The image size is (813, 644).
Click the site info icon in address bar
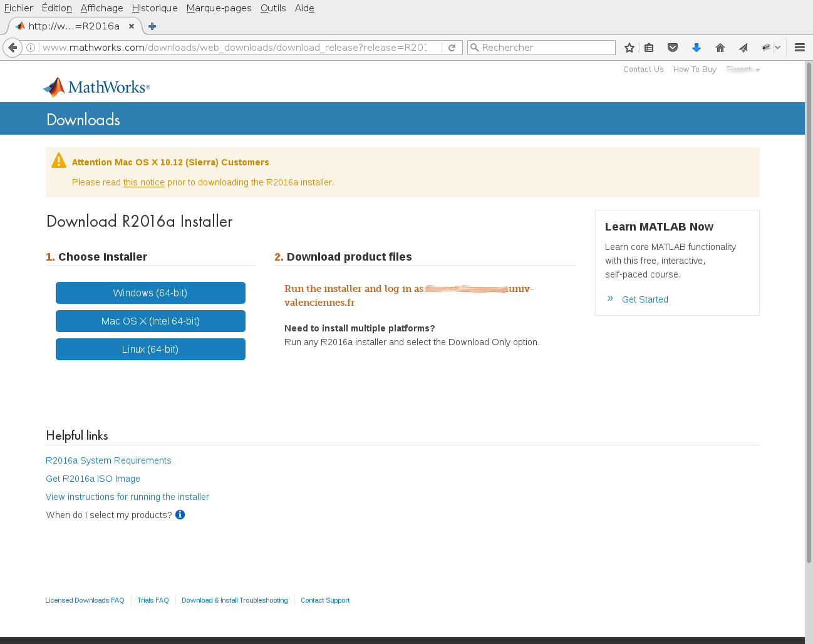click(31, 48)
